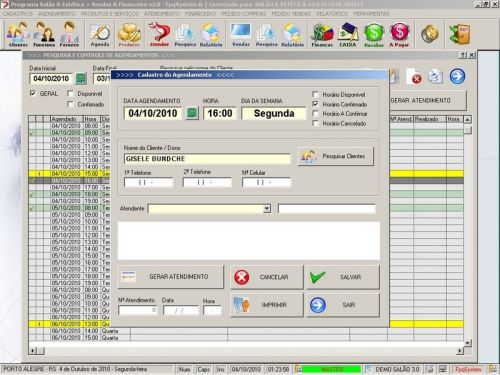Enable Horário A Confirmar checkbox

pyautogui.click(x=315, y=114)
